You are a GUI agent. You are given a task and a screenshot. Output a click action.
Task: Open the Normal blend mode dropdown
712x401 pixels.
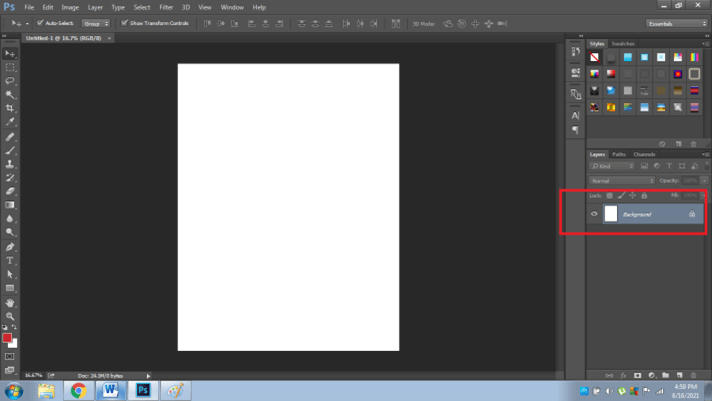point(621,181)
